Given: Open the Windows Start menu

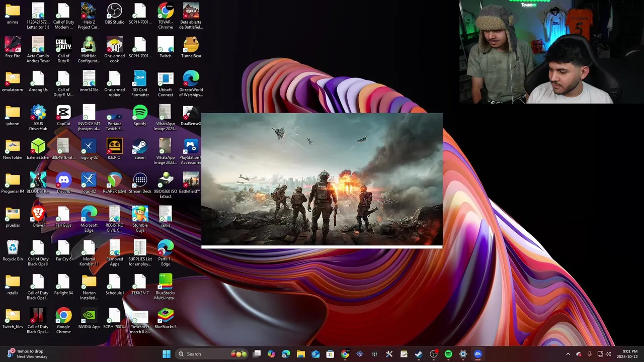Looking at the screenshot, I should (167, 354).
